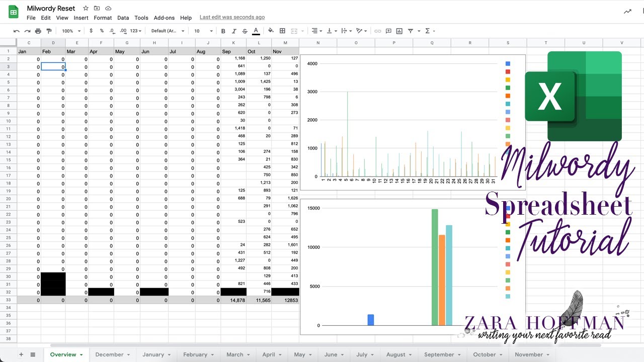Image resolution: width=644 pixels, height=362 pixels.
Task: Increase decimal places
Action: 123,31
